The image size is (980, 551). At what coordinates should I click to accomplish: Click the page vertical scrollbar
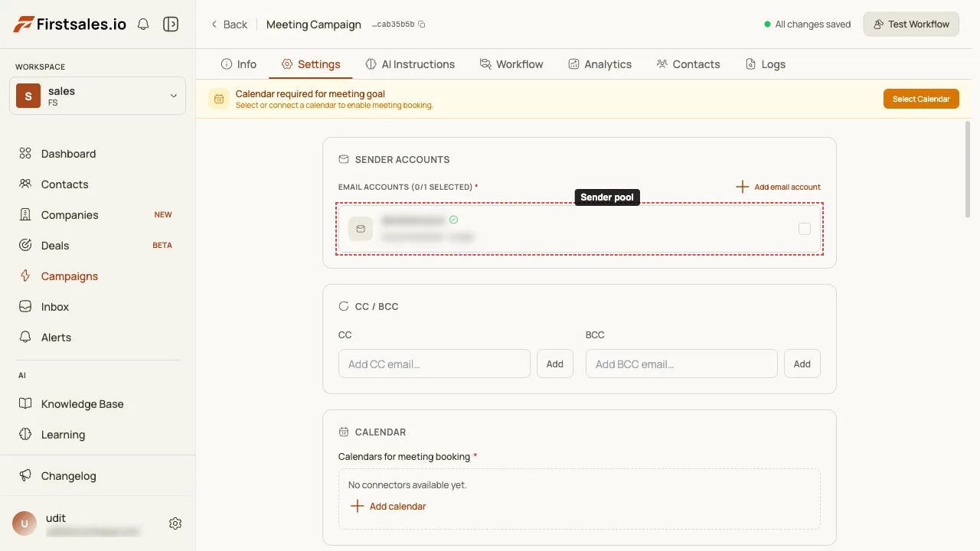[969, 169]
